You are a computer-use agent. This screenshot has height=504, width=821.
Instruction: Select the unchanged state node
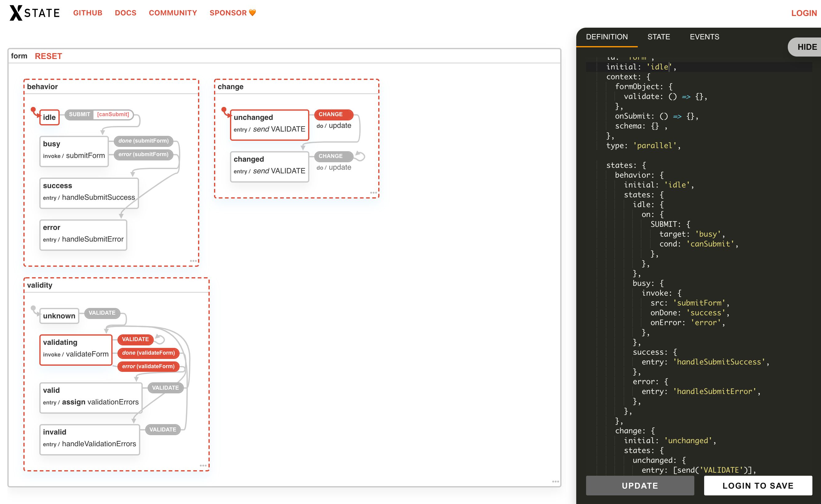[x=269, y=125]
